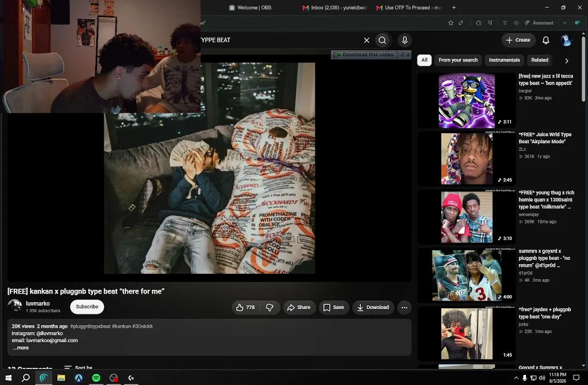Open the browser Assistant
This screenshot has width=588, height=385.
[539, 23]
